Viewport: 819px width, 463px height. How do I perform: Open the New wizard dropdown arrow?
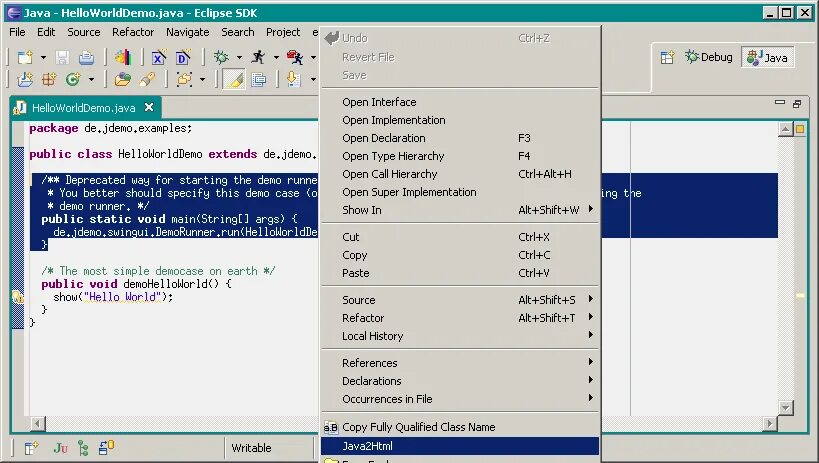(43, 57)
